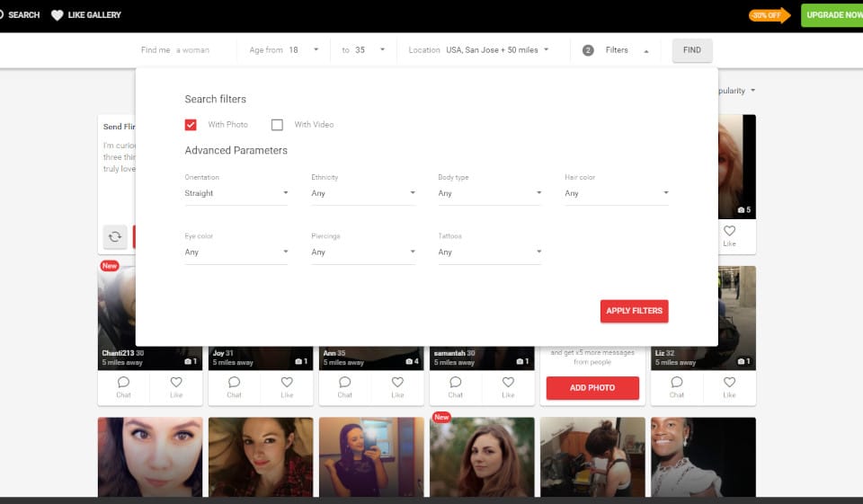Open the Orientation dropdown set to Straight
Image resolution: width=863 pixels, height=504 pixels.
236,193
